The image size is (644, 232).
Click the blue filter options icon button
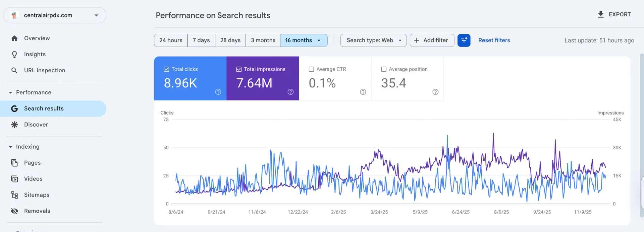[x=464, y=40]
